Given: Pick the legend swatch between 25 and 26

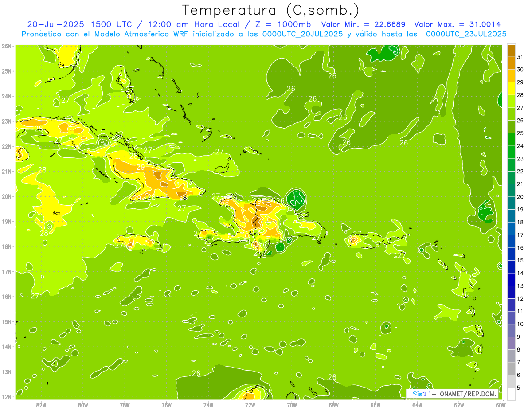Looking at the screenshot, I should (511, 127).
